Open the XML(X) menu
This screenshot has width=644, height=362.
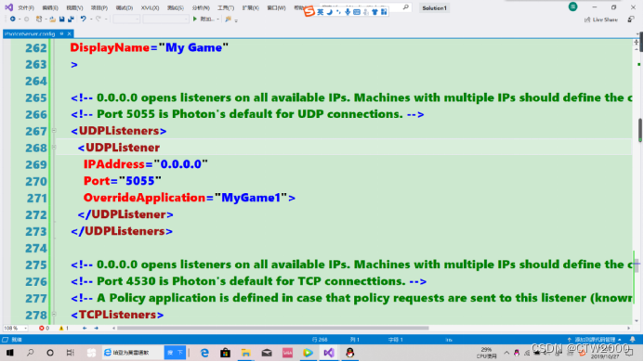pyautogui.click(x=150, y=7)
